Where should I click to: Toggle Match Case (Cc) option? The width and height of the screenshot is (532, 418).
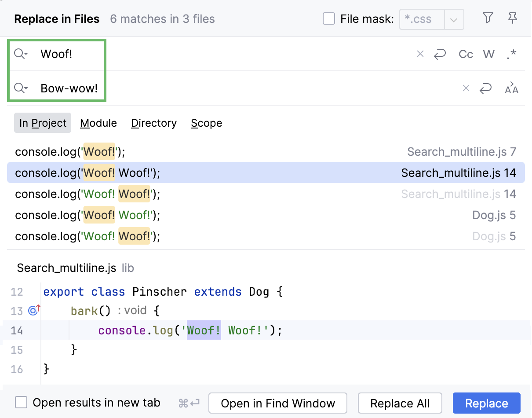pos(466,54)
